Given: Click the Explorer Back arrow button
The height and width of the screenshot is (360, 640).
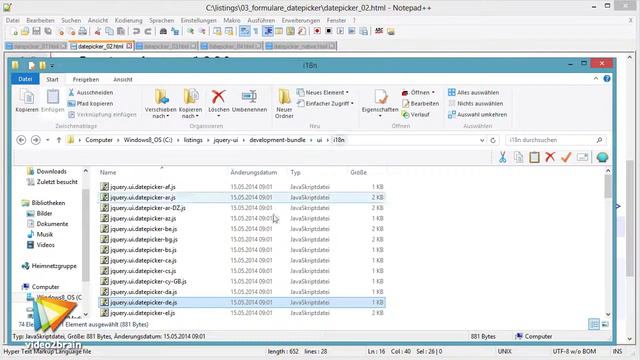Looking at the screenshot, I should tap(21, 140).
